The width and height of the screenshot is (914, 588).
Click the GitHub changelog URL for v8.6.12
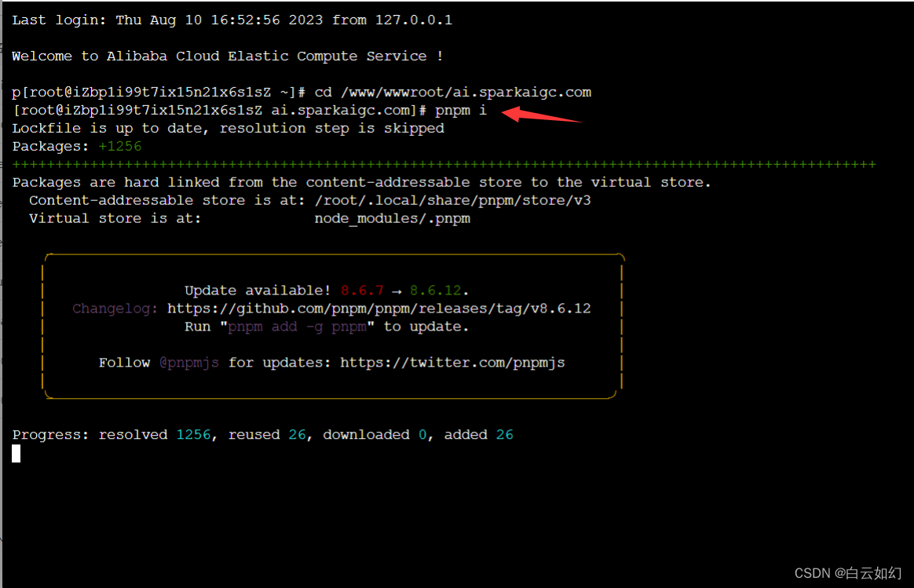pos(379,309)
